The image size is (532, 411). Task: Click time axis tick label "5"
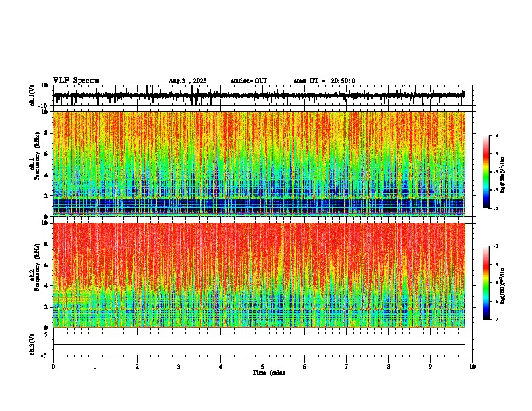tap(263, 367)
